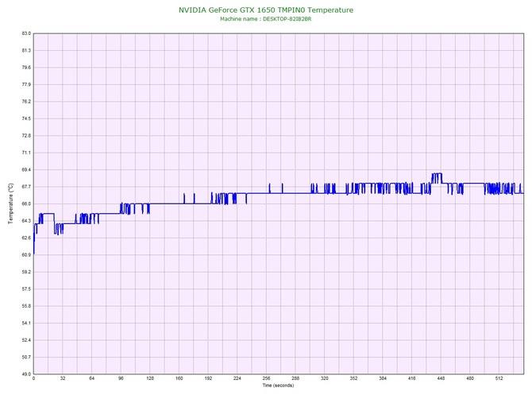Click the temperature peak plateau near 448 seconds
Viewport: 532px width, 399px height.
(437, 173)
